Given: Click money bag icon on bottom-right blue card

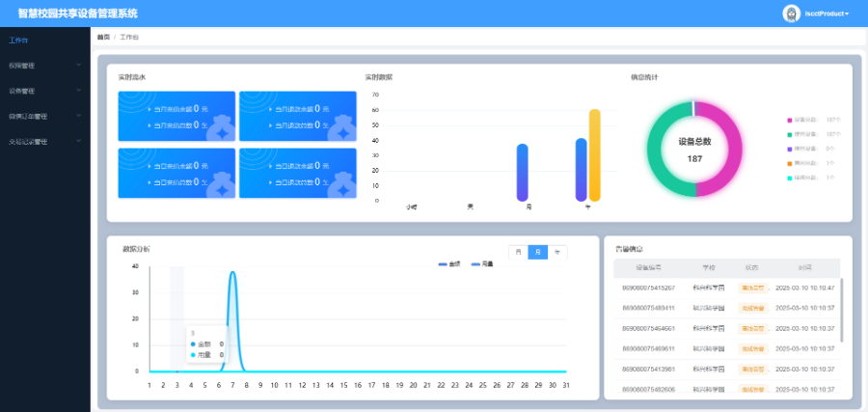Looking at the screenshot, I should 342,187.
